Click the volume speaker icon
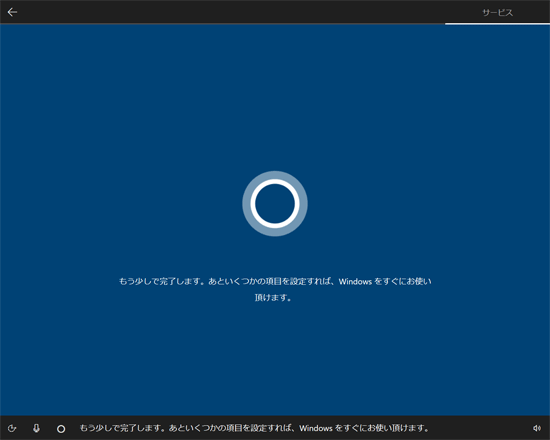550x440 pixels. tap(537, 428)
